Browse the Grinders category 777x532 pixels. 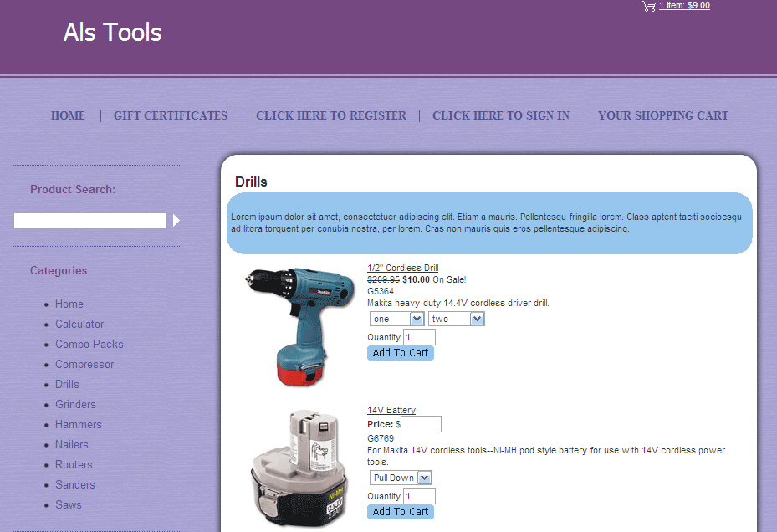tap(75, 405)
